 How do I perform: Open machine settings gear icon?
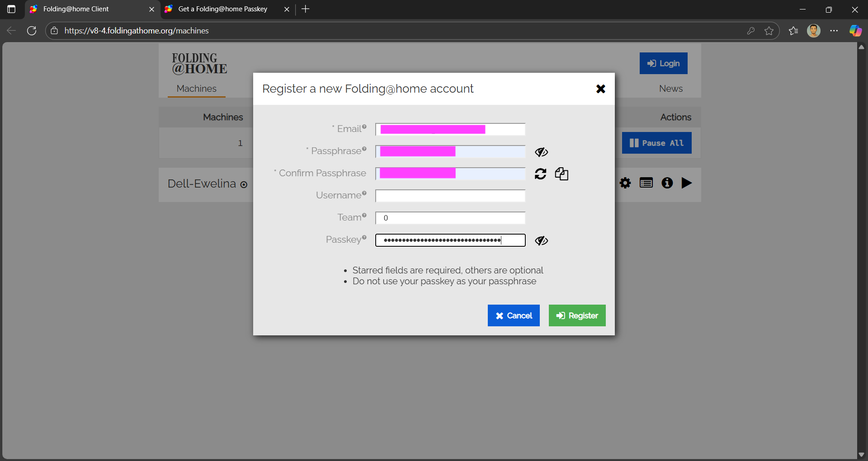click(625, 183)
